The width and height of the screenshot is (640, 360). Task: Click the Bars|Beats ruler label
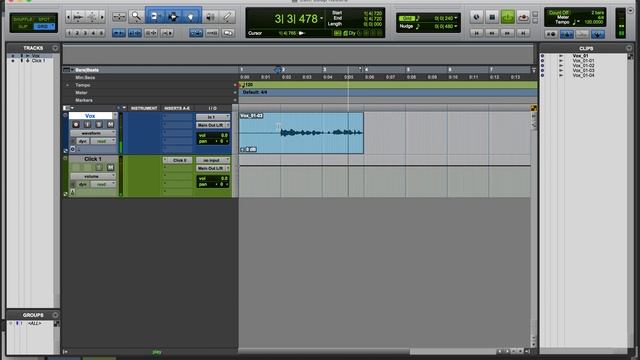point(87,70)
